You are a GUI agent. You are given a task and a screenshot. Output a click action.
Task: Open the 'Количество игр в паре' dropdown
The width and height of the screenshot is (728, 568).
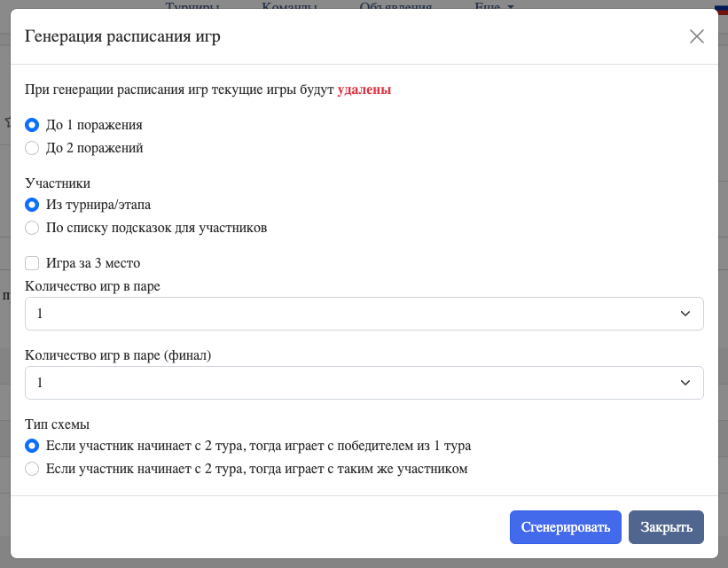point(364,314)
